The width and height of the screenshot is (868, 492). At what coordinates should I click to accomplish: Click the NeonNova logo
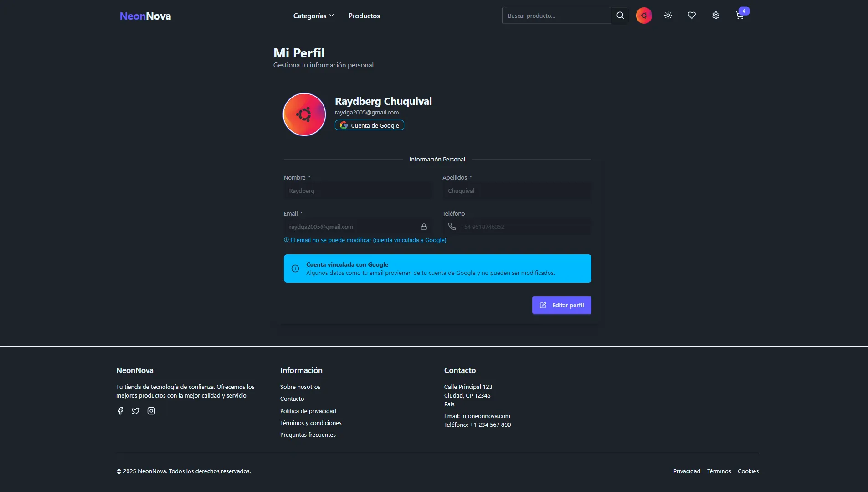point(145,16)
